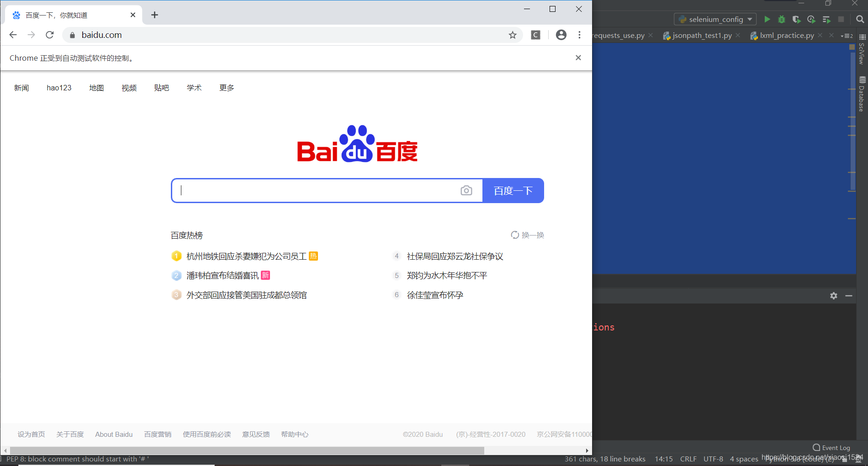Viewport: 868px width, 466px height.
Task: Show hidden editor tabs list dropdown
Action: coord(847,36)
